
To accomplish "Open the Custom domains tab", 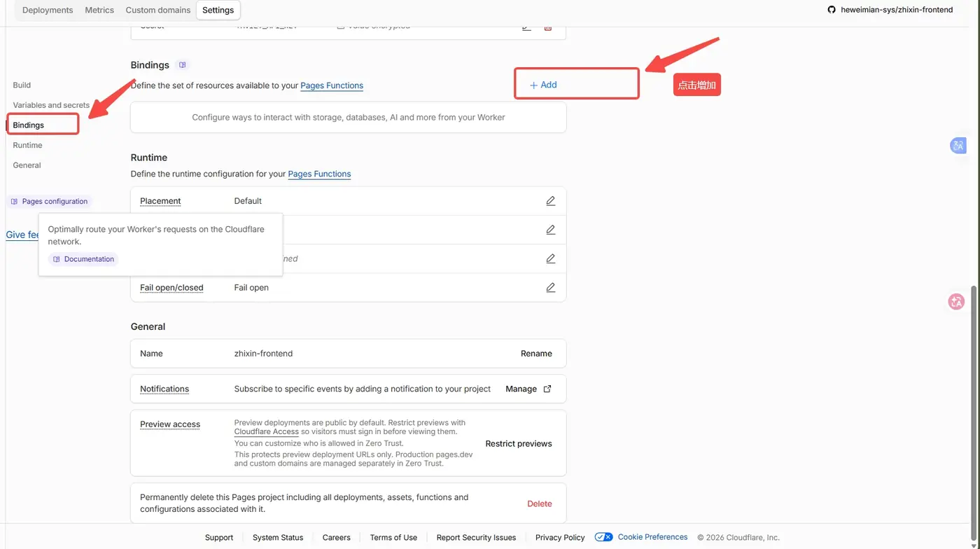I will [x=157, y=10].
